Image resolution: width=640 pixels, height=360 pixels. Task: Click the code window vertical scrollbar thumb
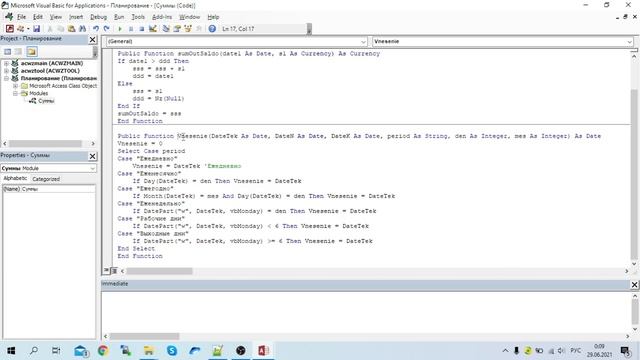tap(634, 173)
